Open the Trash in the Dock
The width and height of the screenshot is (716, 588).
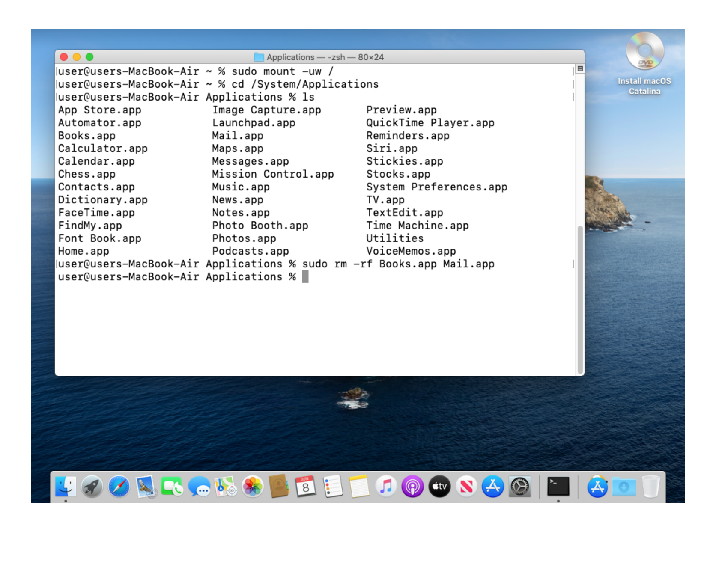pos(650,487)
